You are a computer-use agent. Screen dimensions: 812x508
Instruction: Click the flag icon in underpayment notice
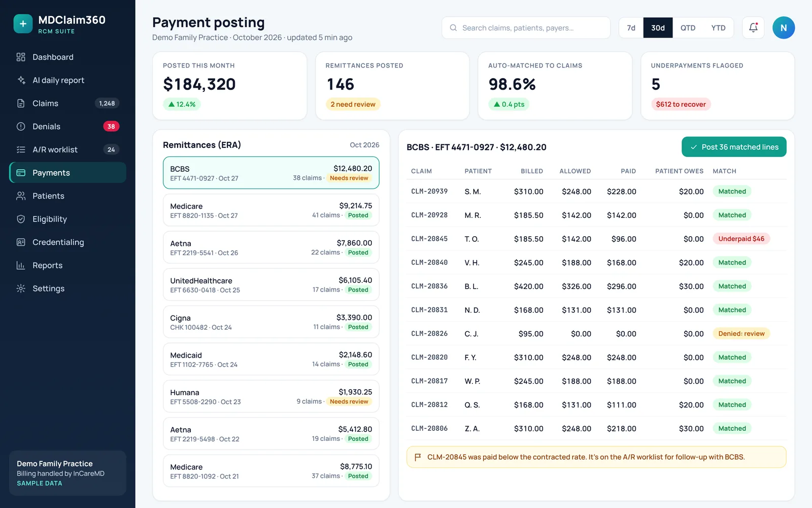point(418,457)
